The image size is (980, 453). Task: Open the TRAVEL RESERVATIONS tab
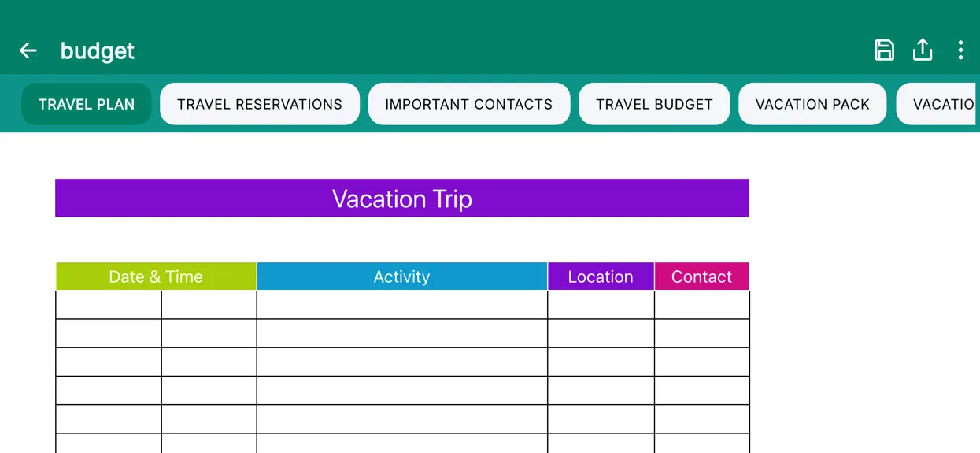pyautogui.click(x=260, y=104)
